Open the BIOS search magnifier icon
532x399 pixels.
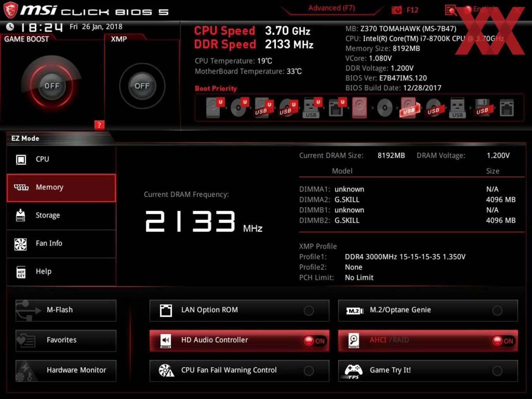(451, 10)
